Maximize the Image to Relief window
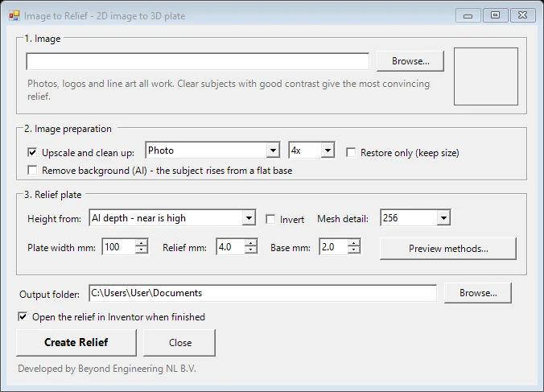This screenshot has width=544, height=392. coord(495,15)
